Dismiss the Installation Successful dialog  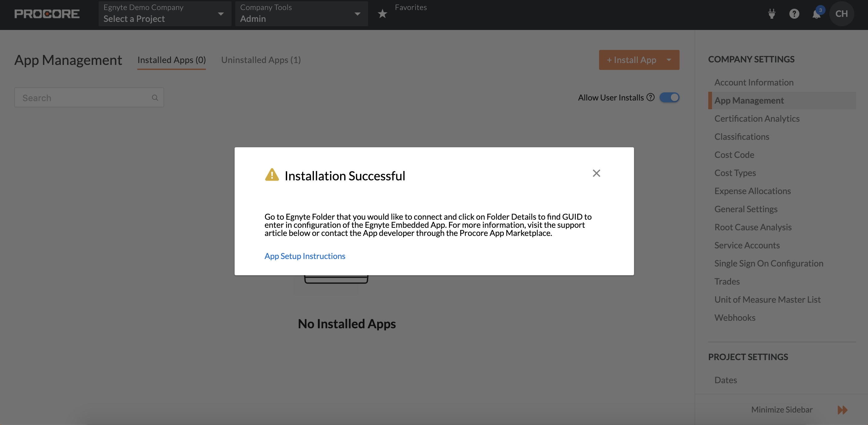click(597, 173)
